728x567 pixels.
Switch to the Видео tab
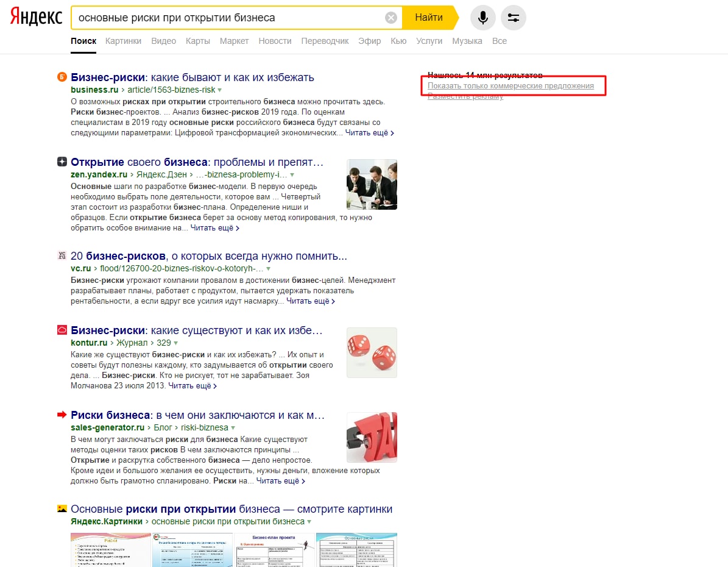[x=163, y=41]
